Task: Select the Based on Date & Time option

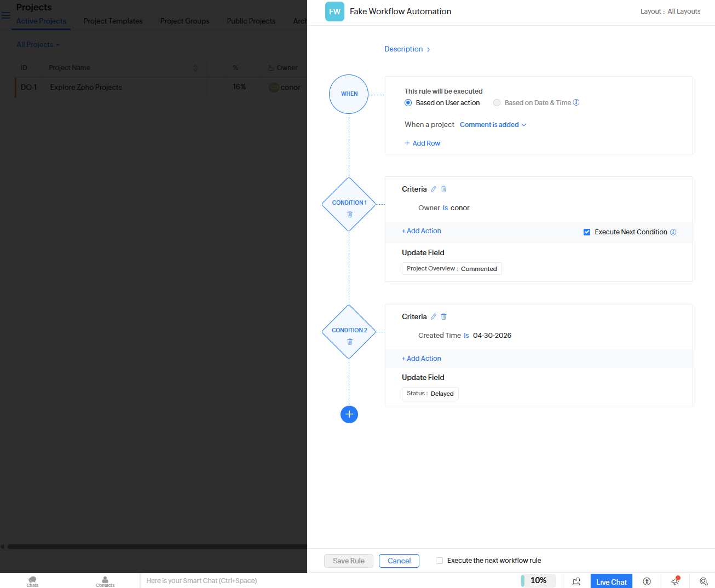Action: click(x=497, y=102)
